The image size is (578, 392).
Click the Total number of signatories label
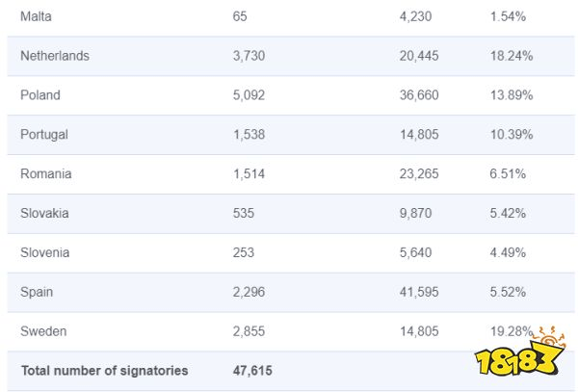[104, 371]
